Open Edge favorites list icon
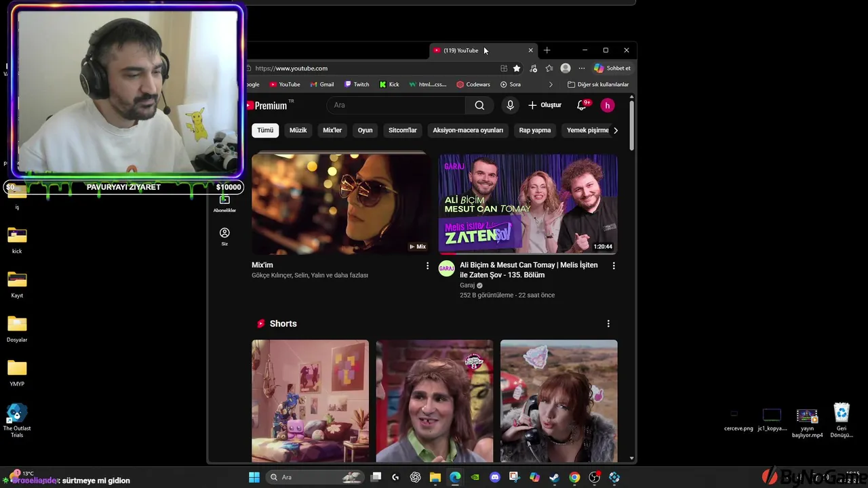The width and height of the screenshot is (868, 488). coord(549,68)
